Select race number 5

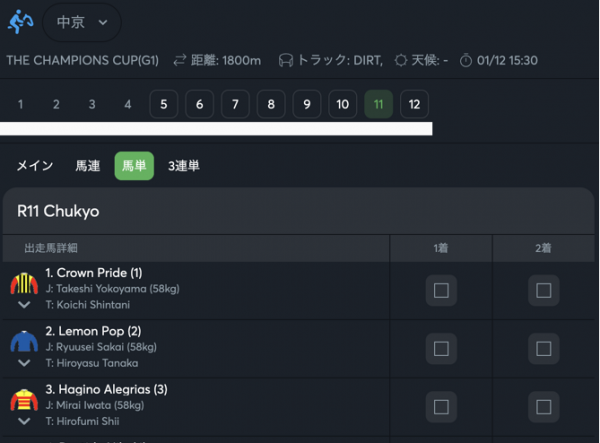pyautogui.click(x=164, y=104)
